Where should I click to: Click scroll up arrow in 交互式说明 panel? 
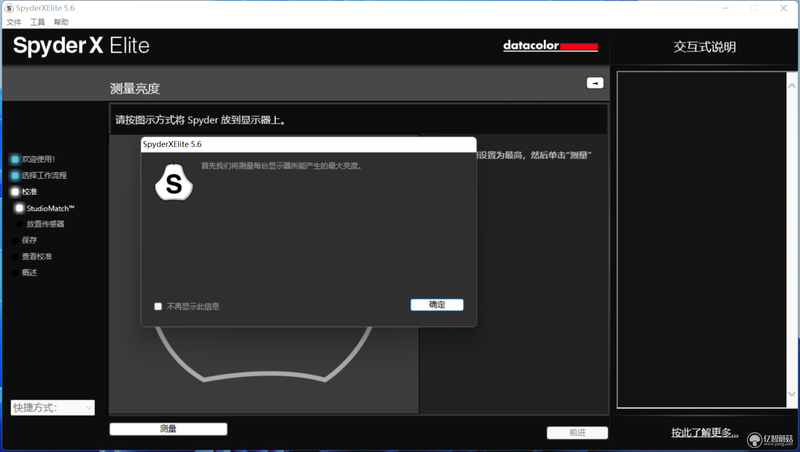tap(792, 86)
